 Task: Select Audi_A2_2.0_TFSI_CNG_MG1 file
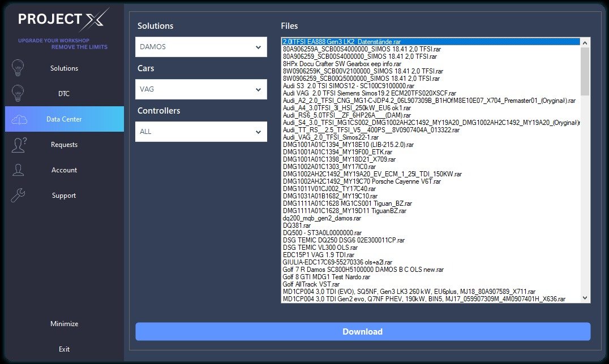431,101
